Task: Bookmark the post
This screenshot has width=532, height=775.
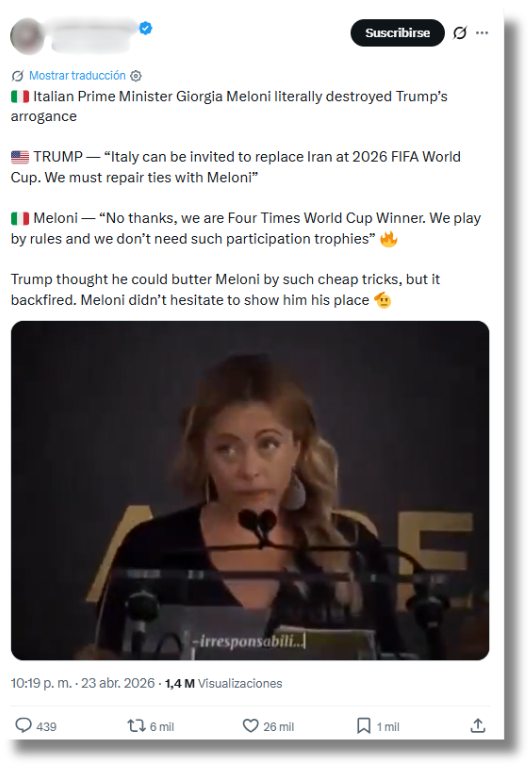Action: pyautogui.click(x=364, y=726)
